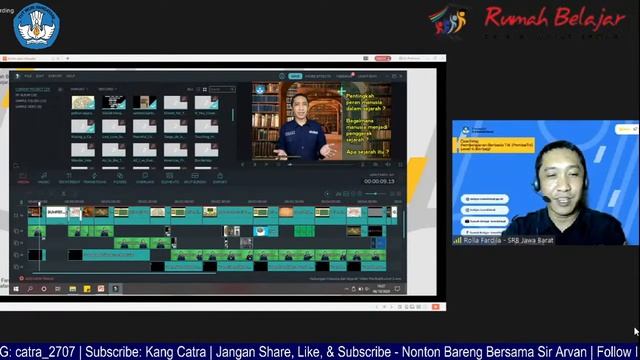The image size is (640, 360).
Task: Click LEARN MORE in the top bar
Action: coord(367,76)
